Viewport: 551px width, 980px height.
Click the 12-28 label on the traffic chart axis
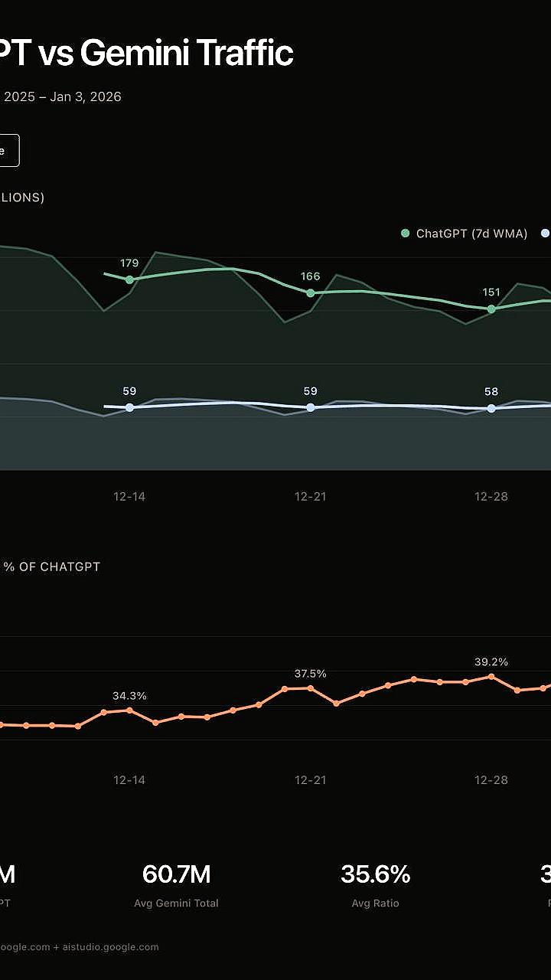coord(491,496)
